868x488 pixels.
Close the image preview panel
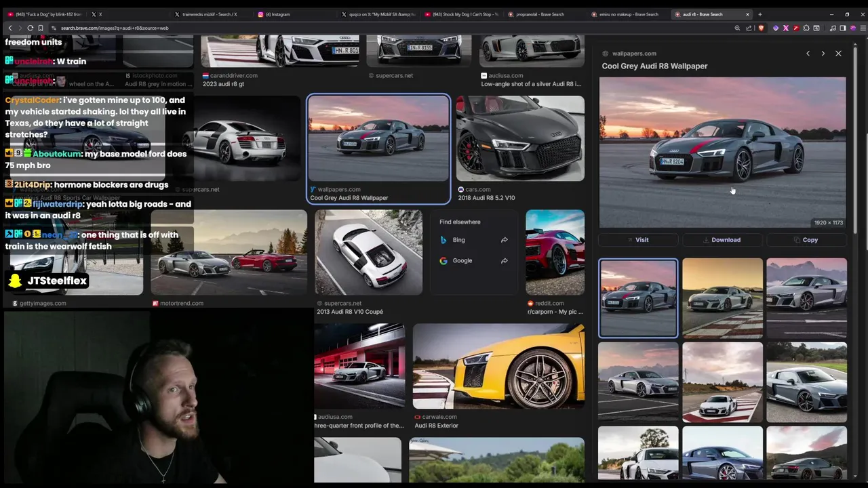(x=838, y=54)
